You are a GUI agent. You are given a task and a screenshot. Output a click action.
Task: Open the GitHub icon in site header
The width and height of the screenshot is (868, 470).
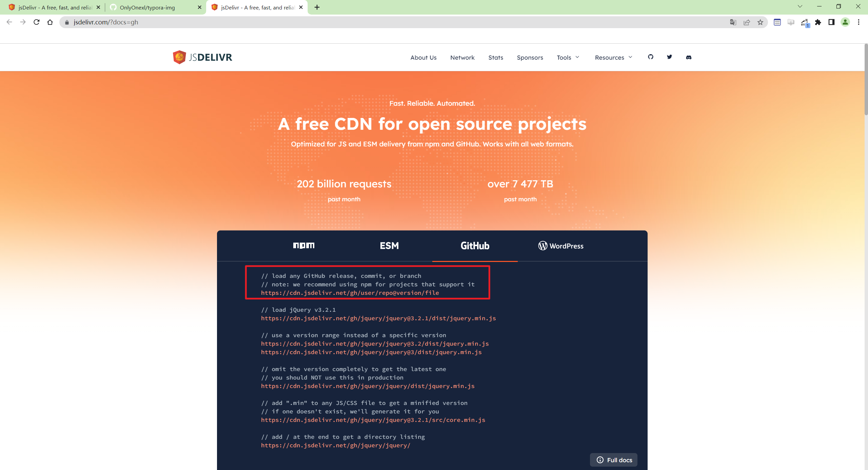650,57
